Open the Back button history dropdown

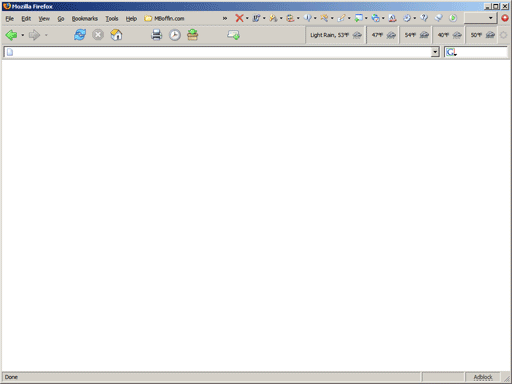click(23, 35)
